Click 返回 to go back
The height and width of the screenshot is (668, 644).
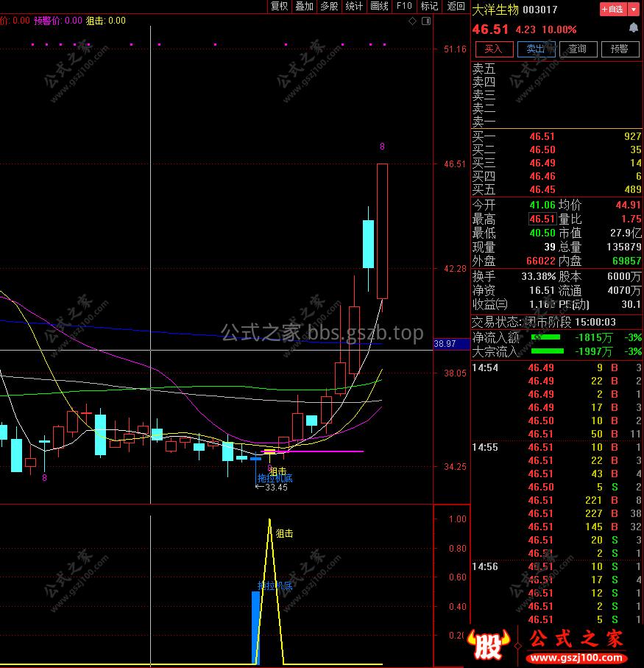click(x=456, y=6)
